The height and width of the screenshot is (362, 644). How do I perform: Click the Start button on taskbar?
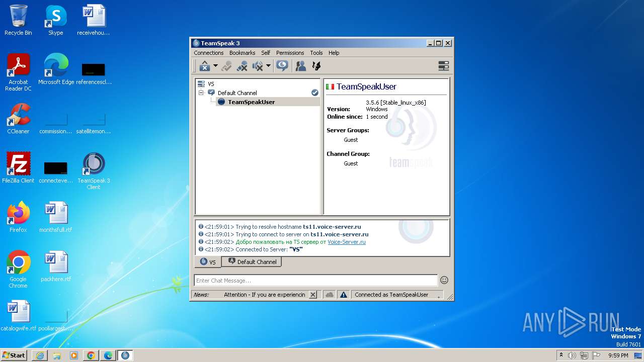14,355
